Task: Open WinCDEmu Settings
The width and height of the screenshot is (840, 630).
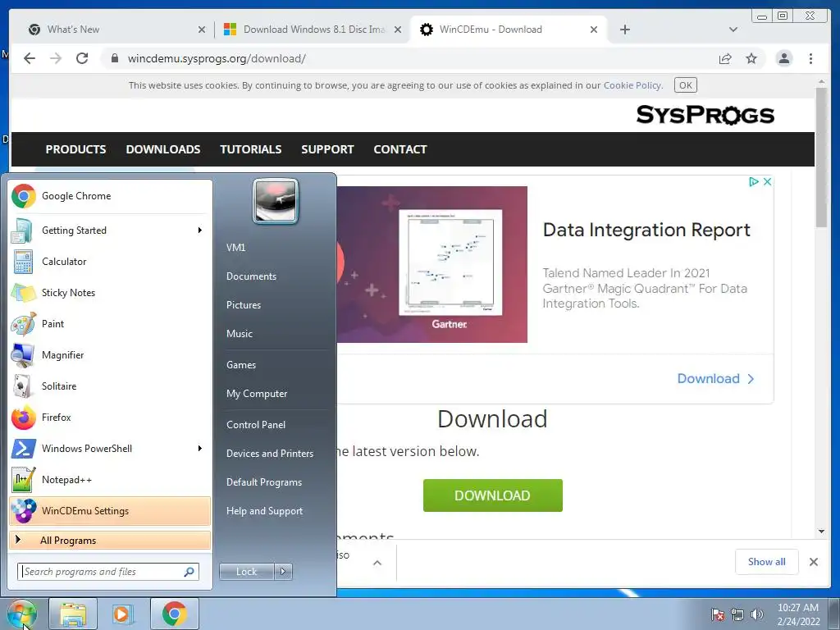Action: pyautogui.click(x=110, y=510)
